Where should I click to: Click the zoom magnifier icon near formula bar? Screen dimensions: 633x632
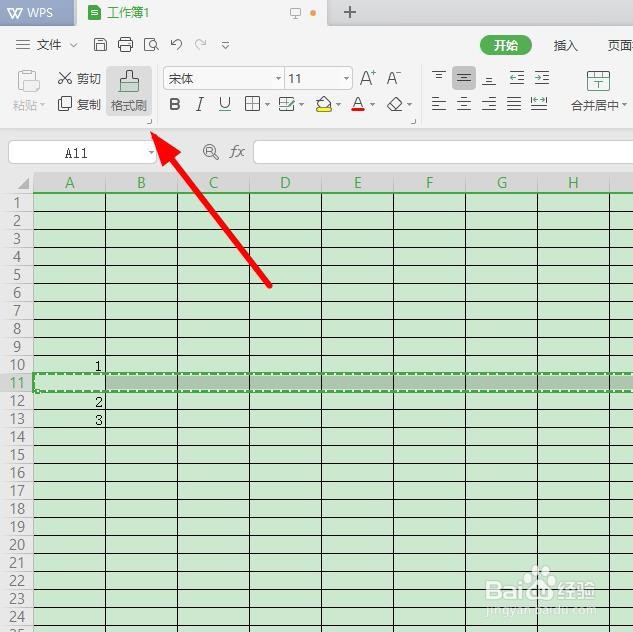(210, 152)
